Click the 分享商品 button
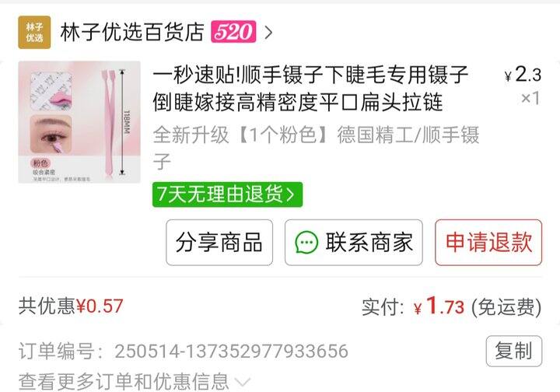 (219, 243)
